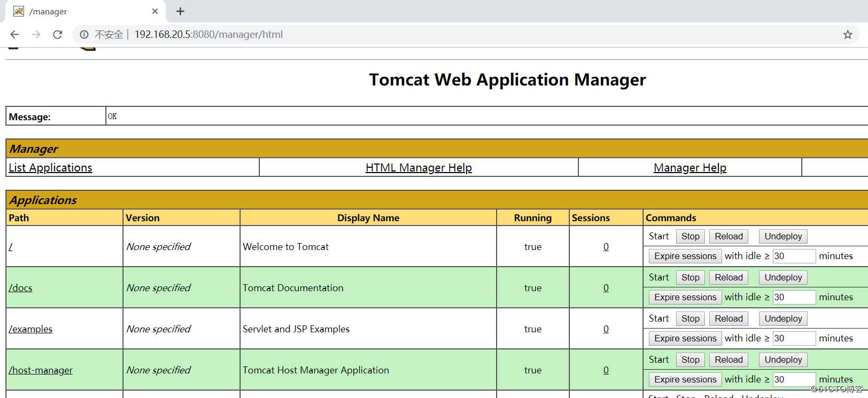Reload the /docs application
The height and width of the screenshot is (398, 868).
tap(729, 278)
